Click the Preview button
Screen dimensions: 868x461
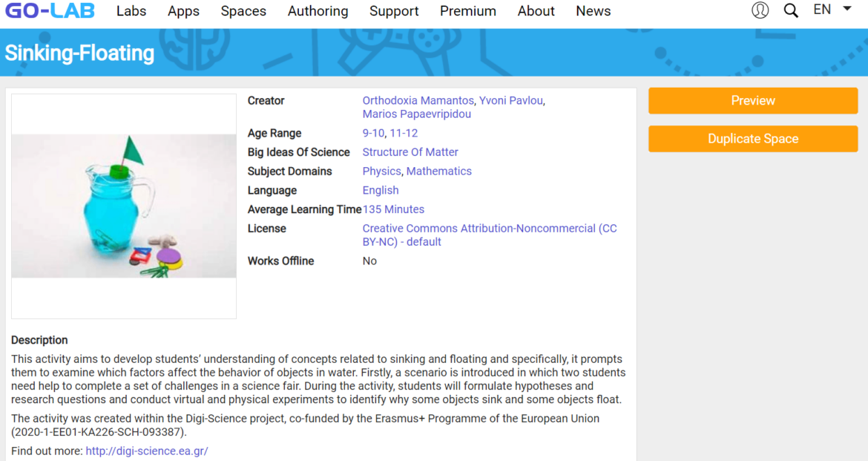pyautogui.click(x=752, y=100)
